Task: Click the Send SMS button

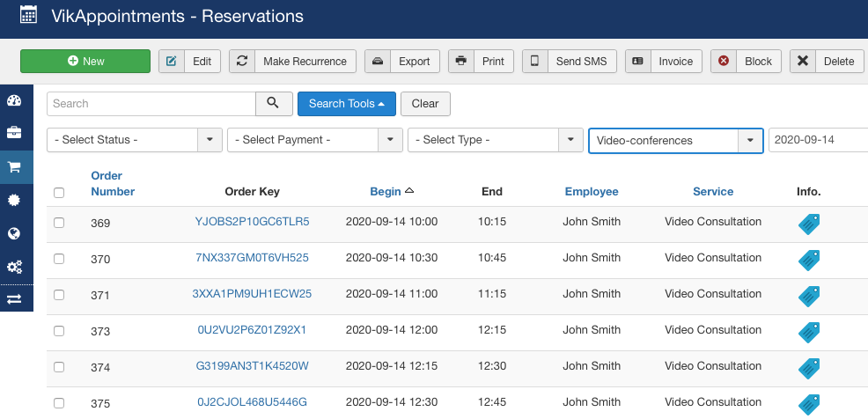Action: point(569,62)
